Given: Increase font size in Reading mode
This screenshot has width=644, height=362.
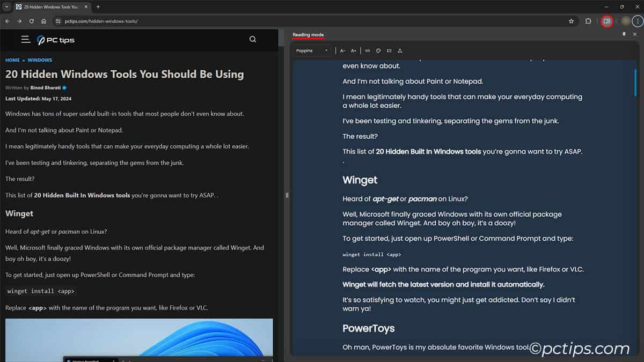Looking at the screenshot, I should 353,50.
